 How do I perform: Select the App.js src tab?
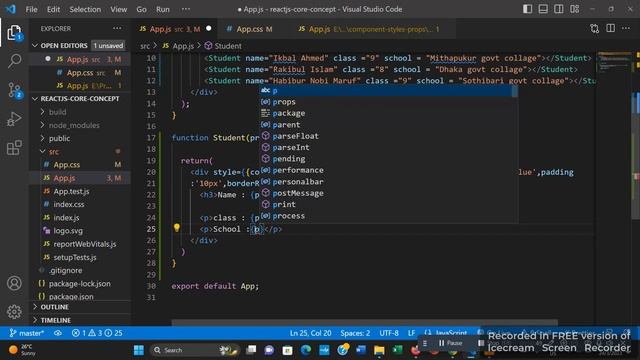(x=174, y=29)
